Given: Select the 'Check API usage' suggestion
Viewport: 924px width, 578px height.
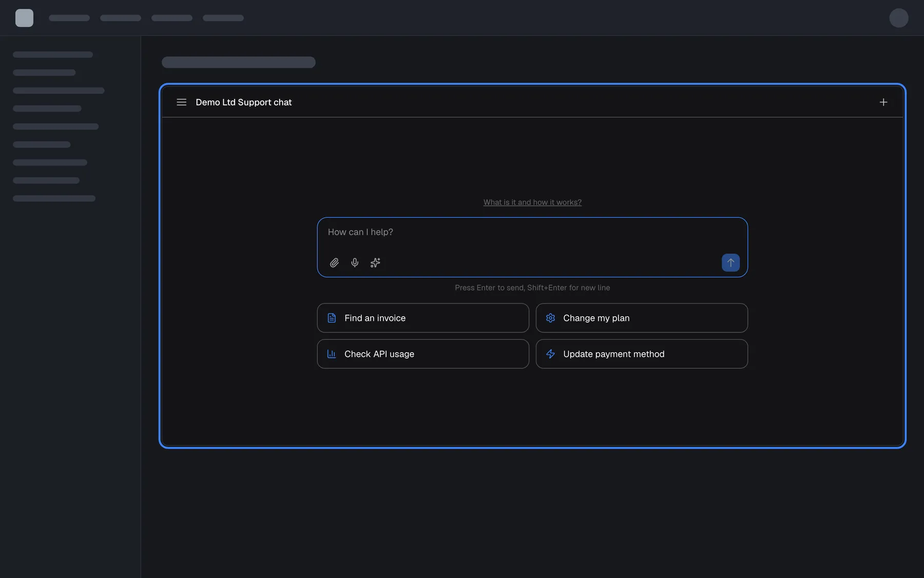Looking at the screenshot, I should 423,354.
